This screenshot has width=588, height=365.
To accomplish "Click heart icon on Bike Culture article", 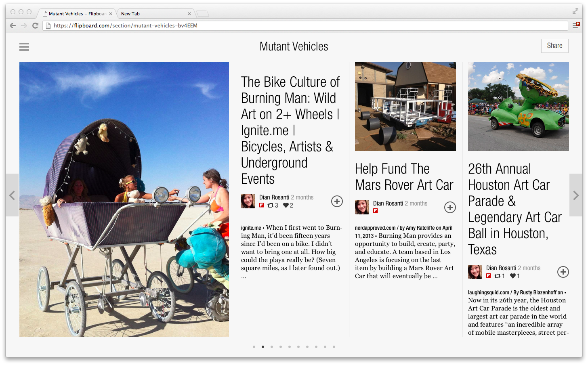I will coord(286,205).
